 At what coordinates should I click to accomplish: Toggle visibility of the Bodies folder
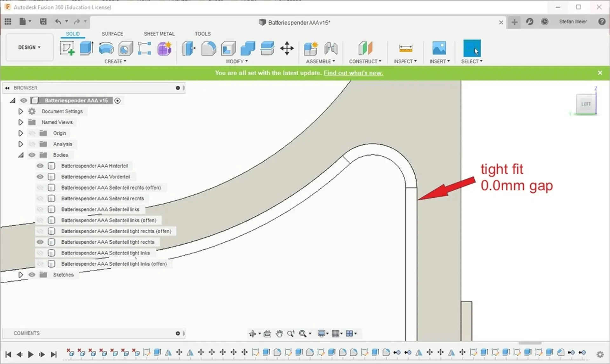(32, 155)
